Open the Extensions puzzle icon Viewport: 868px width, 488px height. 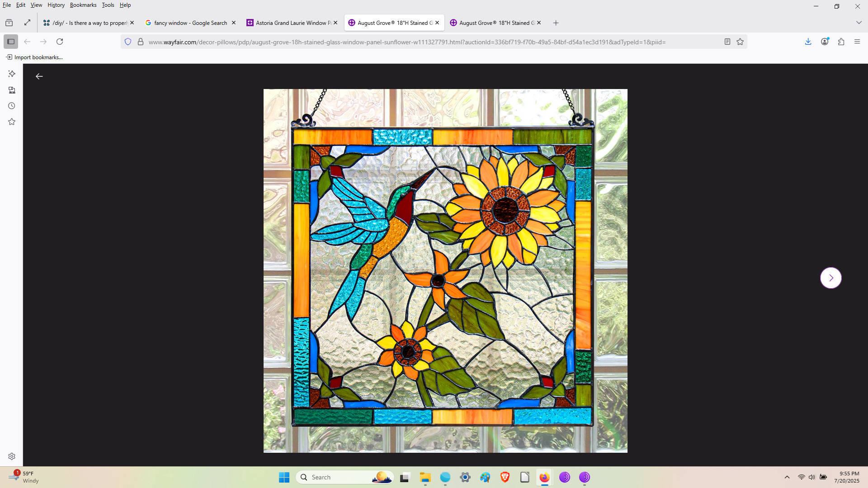841,42
